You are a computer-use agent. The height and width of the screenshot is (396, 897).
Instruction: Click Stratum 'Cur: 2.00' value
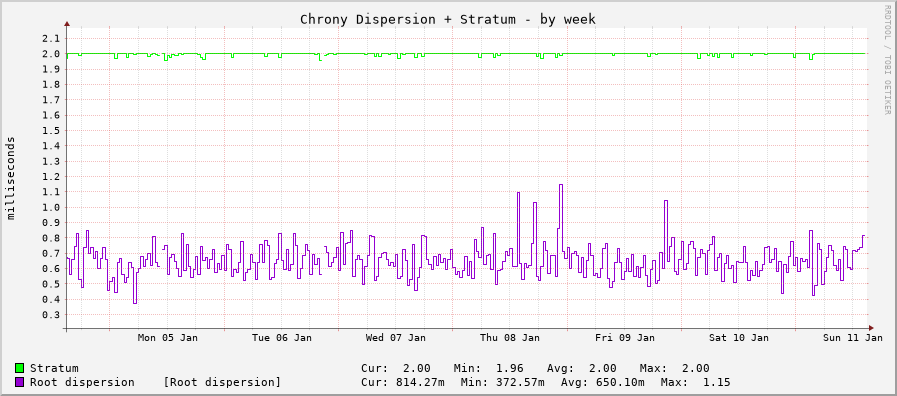(396, 368)
